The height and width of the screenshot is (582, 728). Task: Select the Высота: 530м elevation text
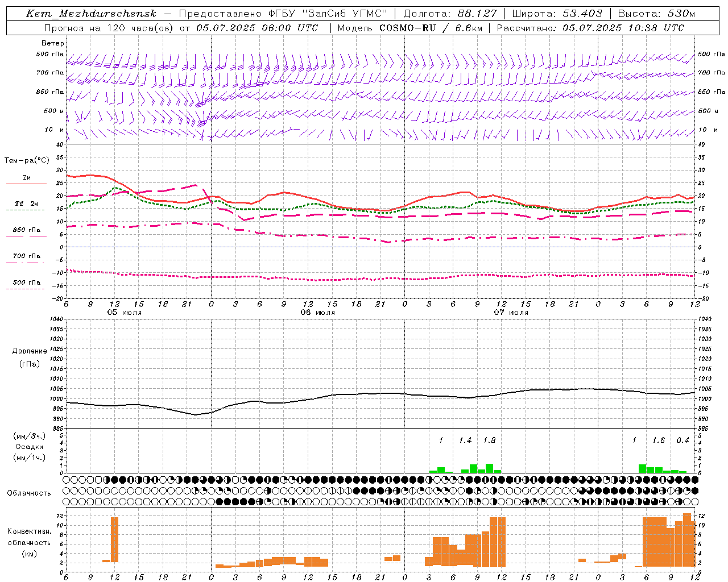point(656,14)
